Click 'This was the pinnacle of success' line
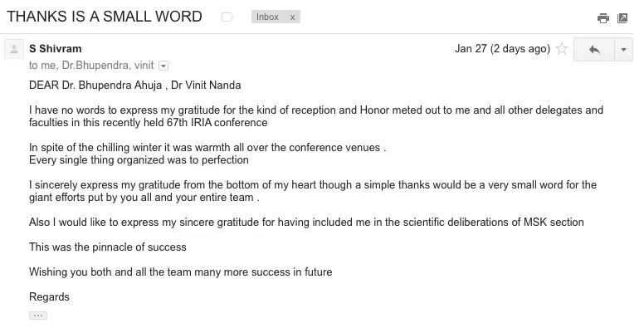 coord(108,247)
